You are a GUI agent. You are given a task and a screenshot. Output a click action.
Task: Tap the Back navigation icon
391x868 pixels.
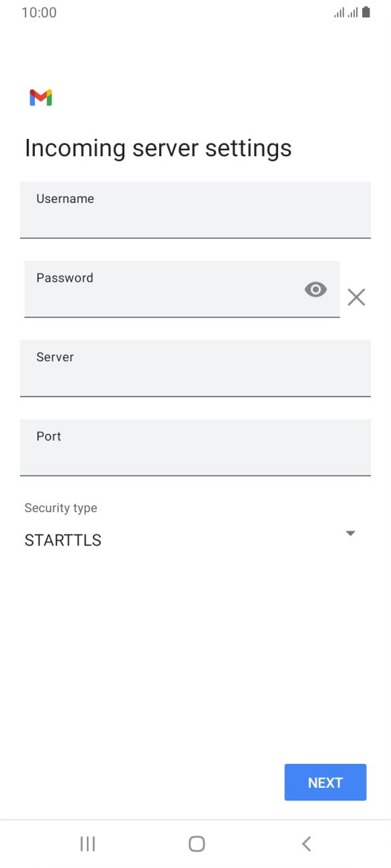coord(305,843)
